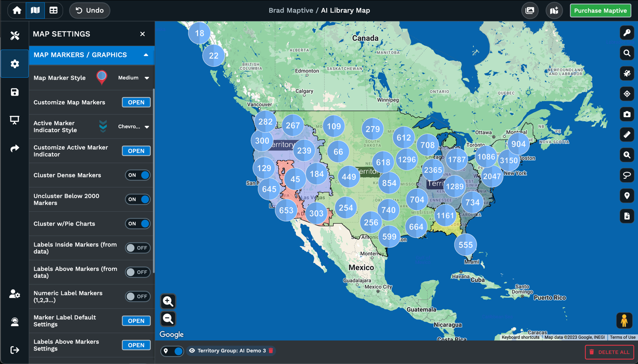Viewport: 638px width, 364px height.
Task: Open Map Marker Style size dropdown
Action: (134, 78)
